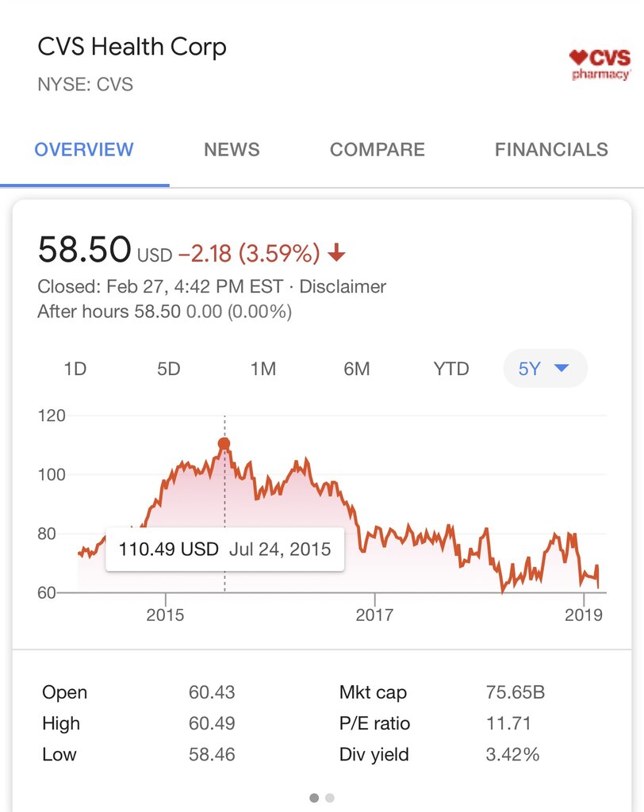The width and height of the screenshot is (644, 812).
Task: Go to the FINANCIALS tab
Action: (x=551, y=150)
